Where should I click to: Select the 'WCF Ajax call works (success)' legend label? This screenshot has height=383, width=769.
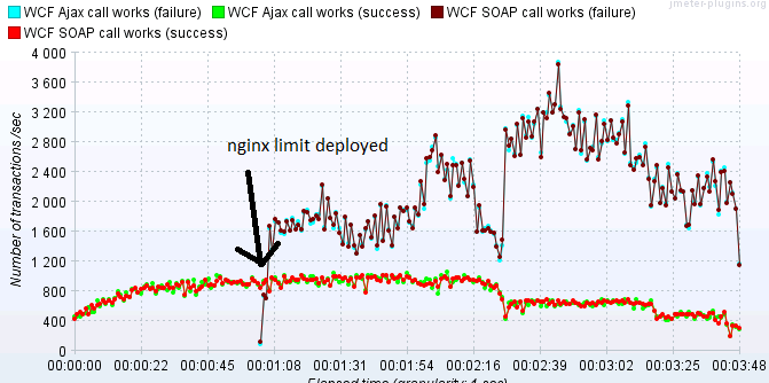tap(324, 13)
